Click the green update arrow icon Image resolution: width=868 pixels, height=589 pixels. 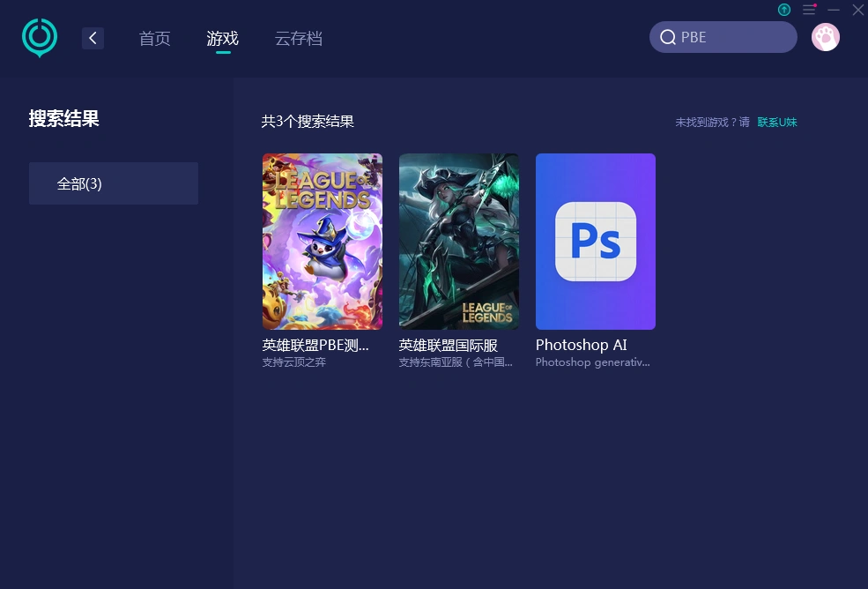click(784, 10)
